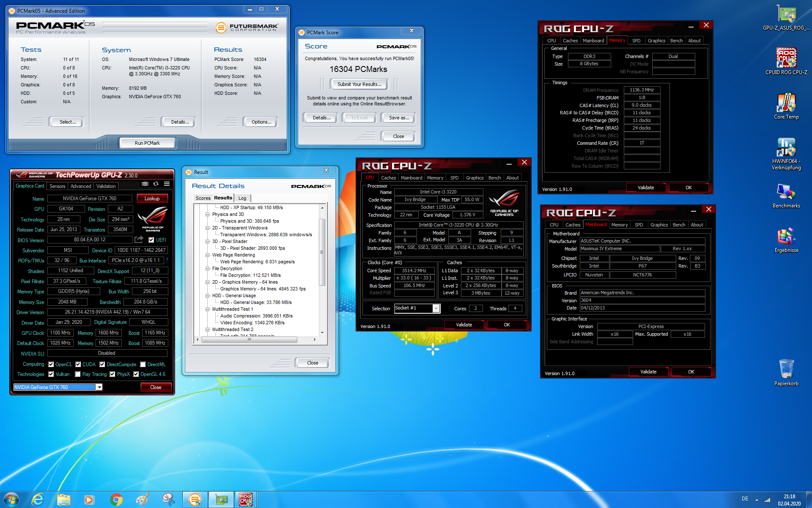Open SPD tab in CPU-Z Memory window

[636, 41]
